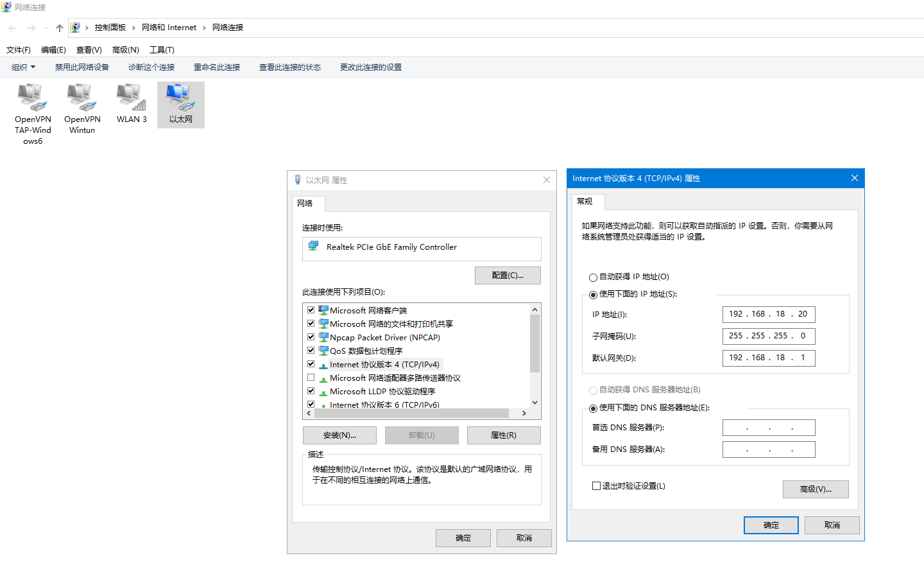Uncheck the Npcap Packet Driver checkbox
The height and width of the screenshot is (576, 924).
click(x=311, y=337)
